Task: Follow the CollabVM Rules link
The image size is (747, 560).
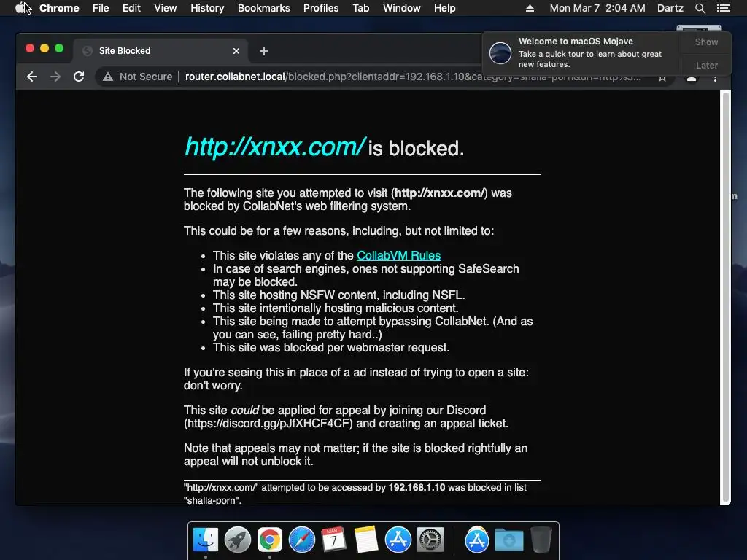Action: [x=399, y=255]
